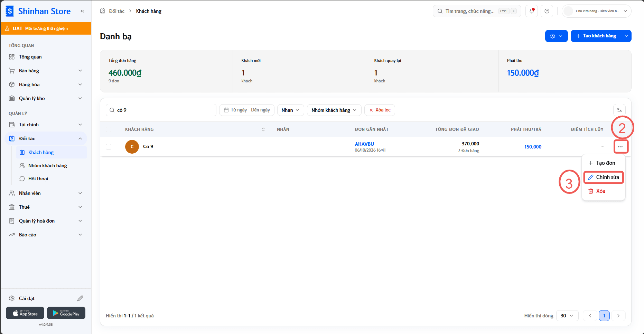Click the top page search box
Image resolution: width=644 pixels, height=334 pixels.
[x=477, y=11]
